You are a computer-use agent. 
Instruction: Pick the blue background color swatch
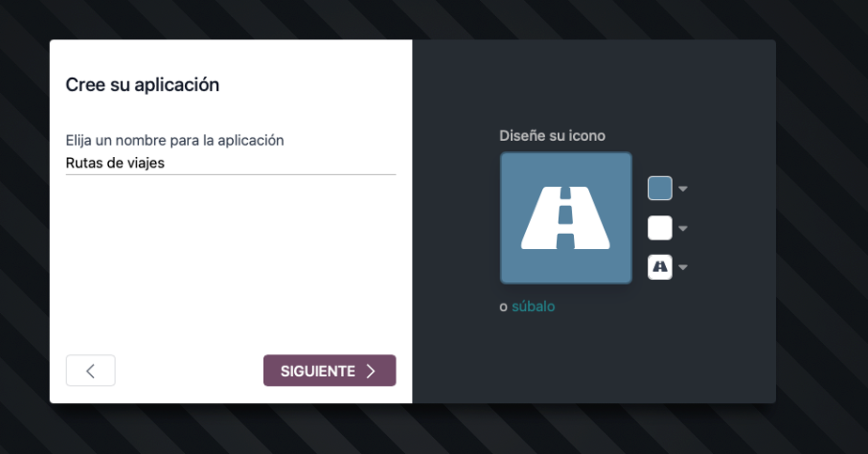point(659,188)
